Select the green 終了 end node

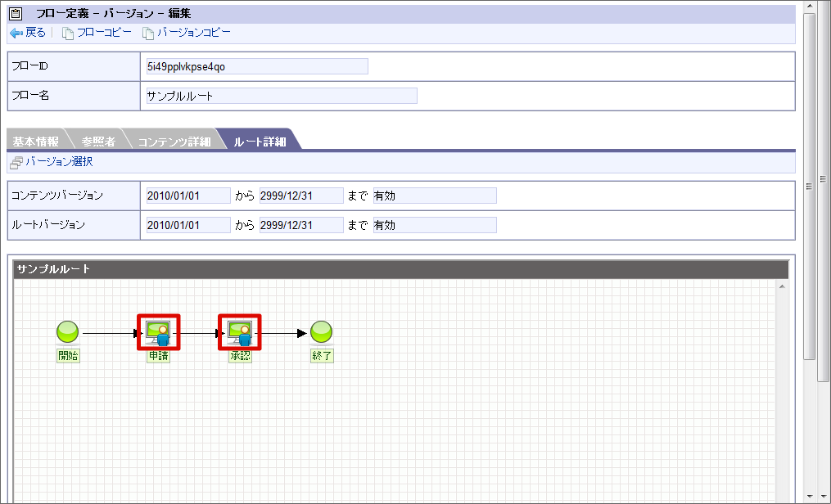(321, 332)
